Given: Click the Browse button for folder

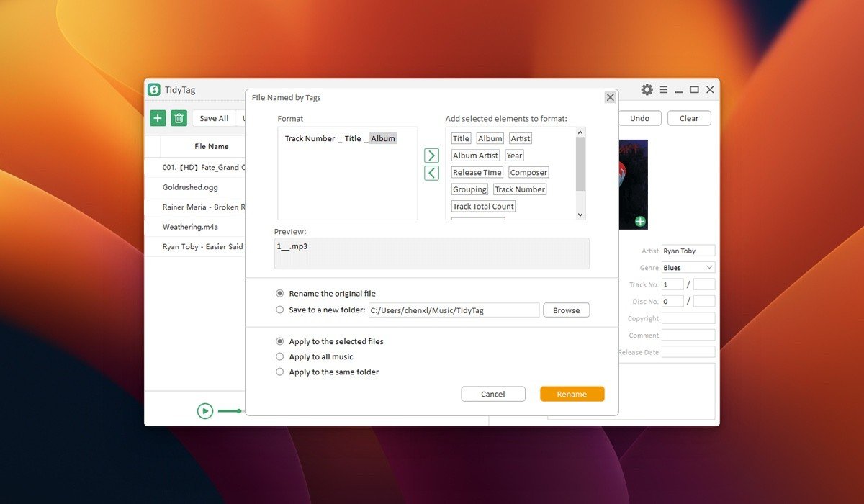Looking at the screenshot, I should click(x=566, y=310).
